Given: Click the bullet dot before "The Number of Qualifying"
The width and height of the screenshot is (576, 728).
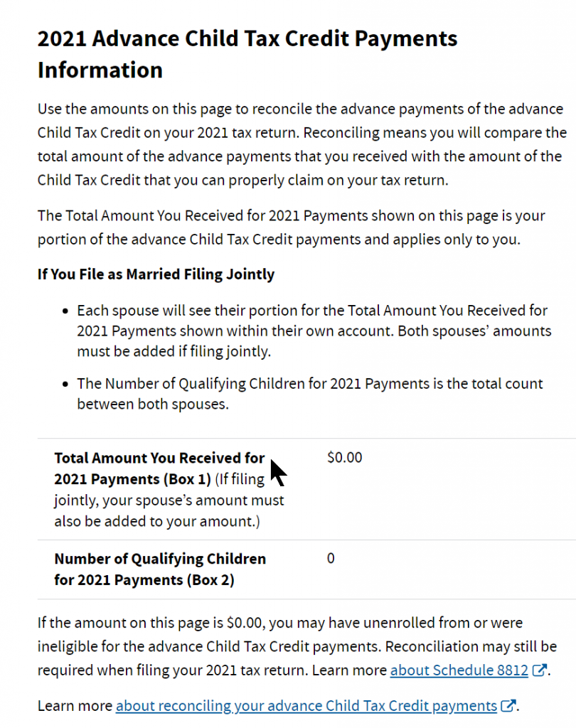Looking at the screenshot, I should (x=65, y=384).
